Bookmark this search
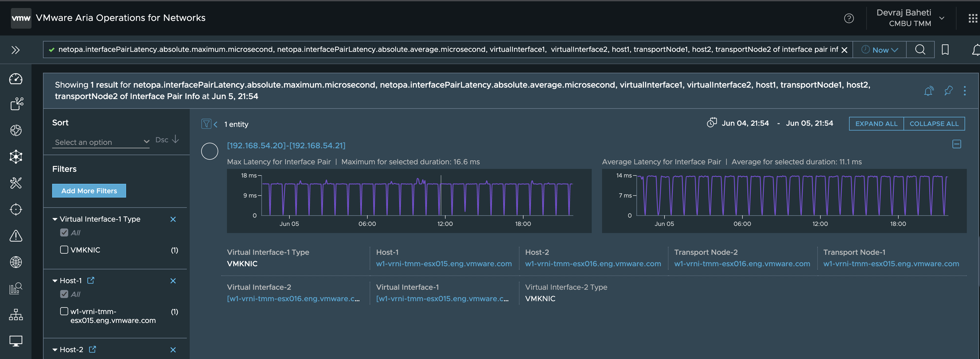This screenshot has height=359, width=980. (945, 50)
